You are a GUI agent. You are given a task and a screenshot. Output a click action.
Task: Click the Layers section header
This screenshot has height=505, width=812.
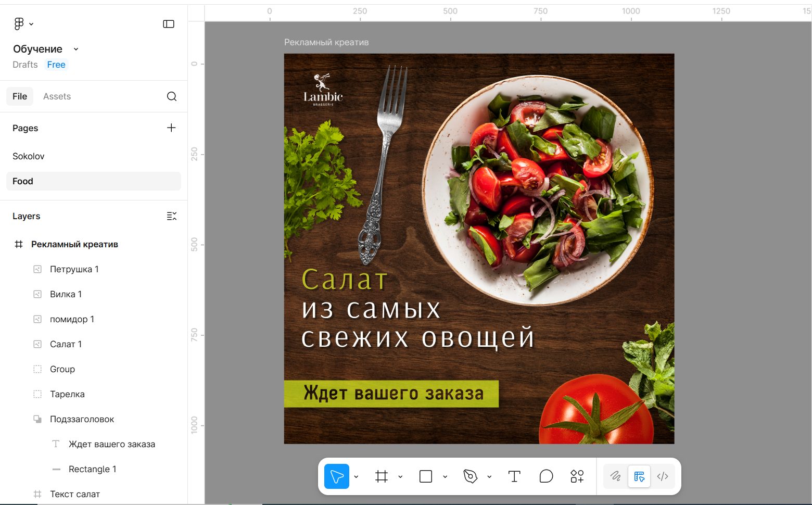coord(27,216)
